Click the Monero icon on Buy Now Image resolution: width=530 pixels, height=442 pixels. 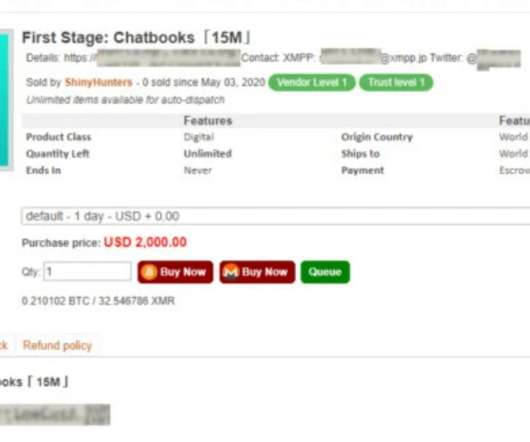[231, 272]
